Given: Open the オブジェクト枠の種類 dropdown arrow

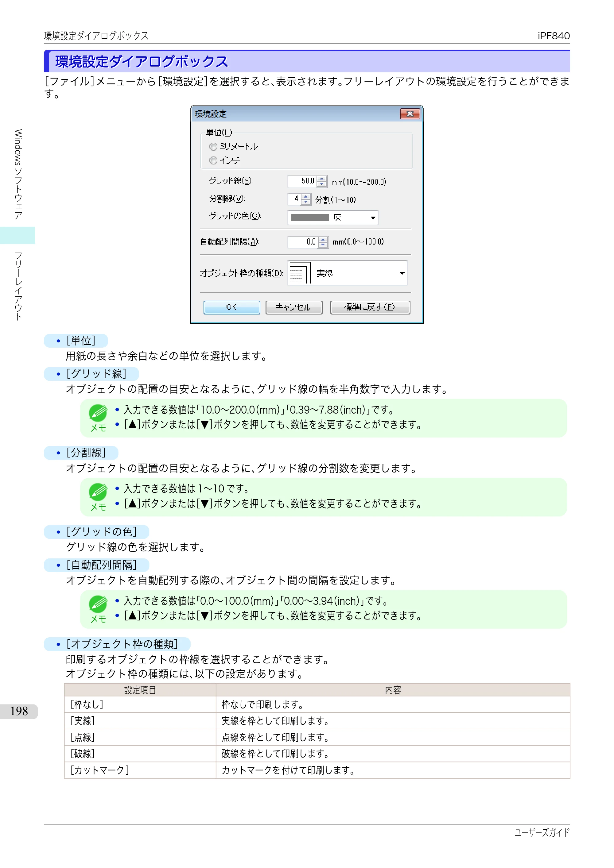Looking at the screenshot, I should (402, 273).
